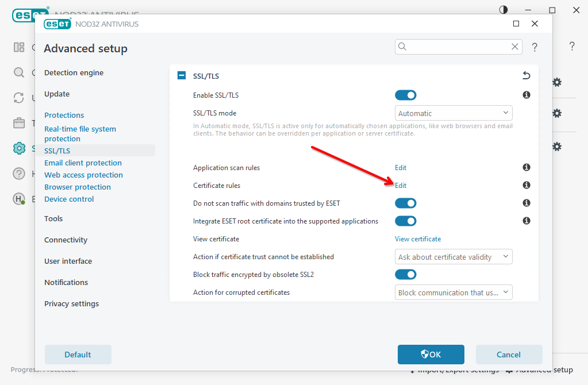Click the info icon for Enable SSL/TLS
This screenshot has width=588, height=385.
[526, 95]
